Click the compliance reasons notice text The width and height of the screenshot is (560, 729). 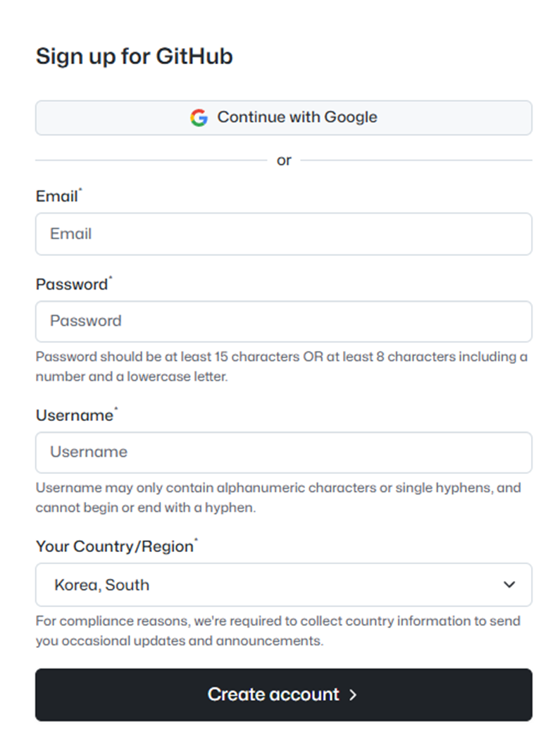tap(278, 631)
